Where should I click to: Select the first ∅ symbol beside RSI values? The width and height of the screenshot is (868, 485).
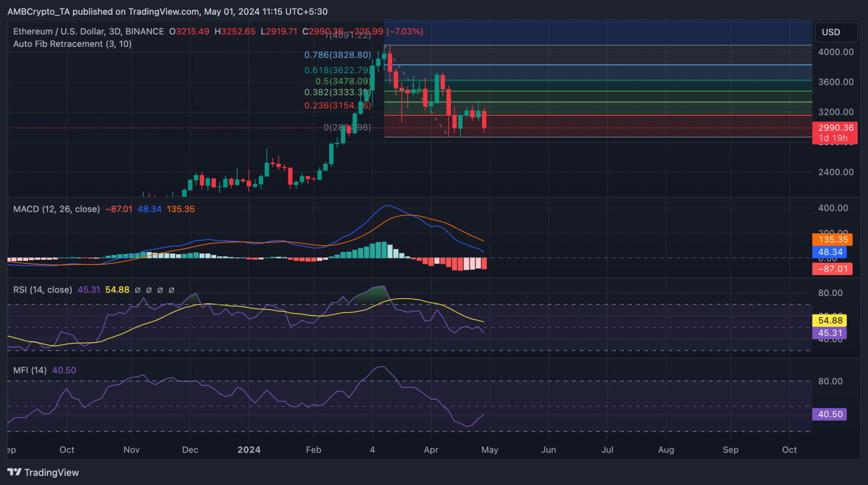click(137, 290)
